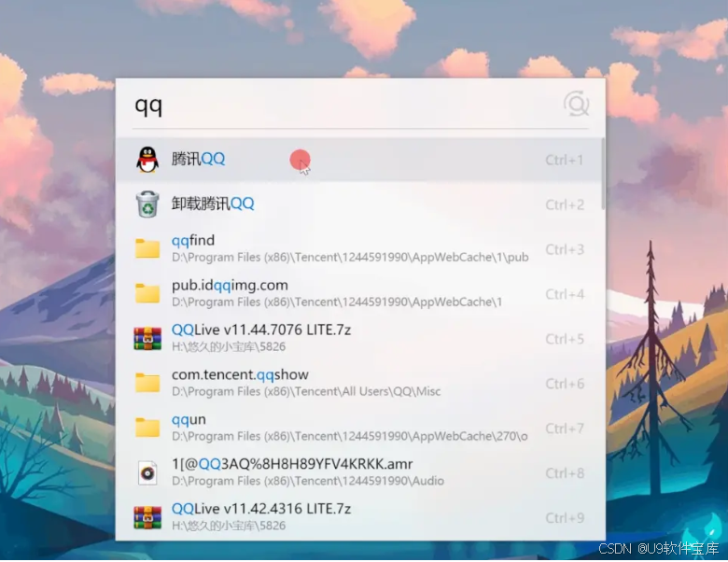Click the search magnifier icon in the query bar

tap(576, 104)
